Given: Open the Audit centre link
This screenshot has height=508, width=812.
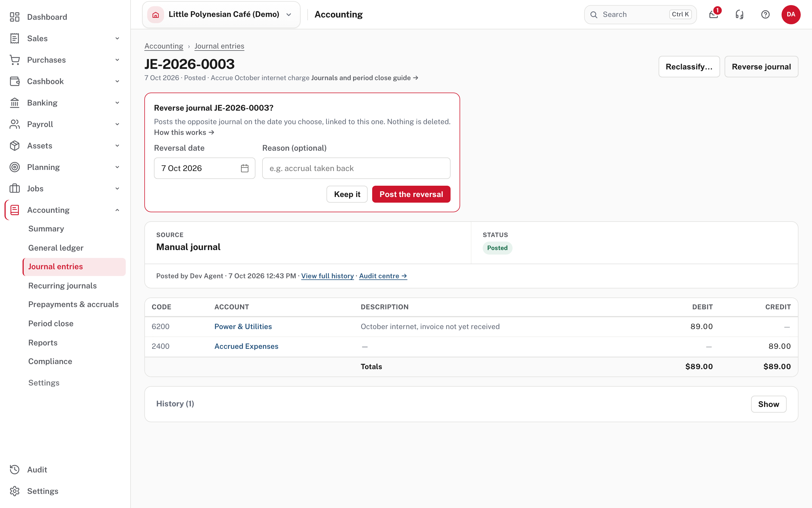Looking at the screenshot, I should click(383, 276).
